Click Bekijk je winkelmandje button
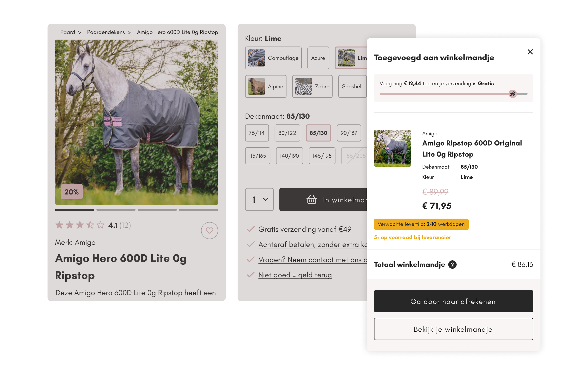The image size is (588, 369). tap(453, 329)
